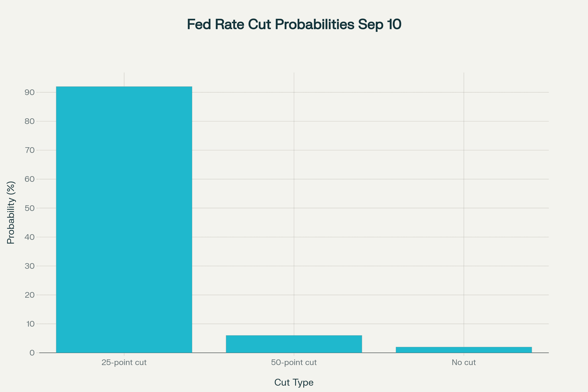Click the 'Cut Type' x-axis title
Image resolution: width=588 pixels, height=392 pixels.
[294, 382]
